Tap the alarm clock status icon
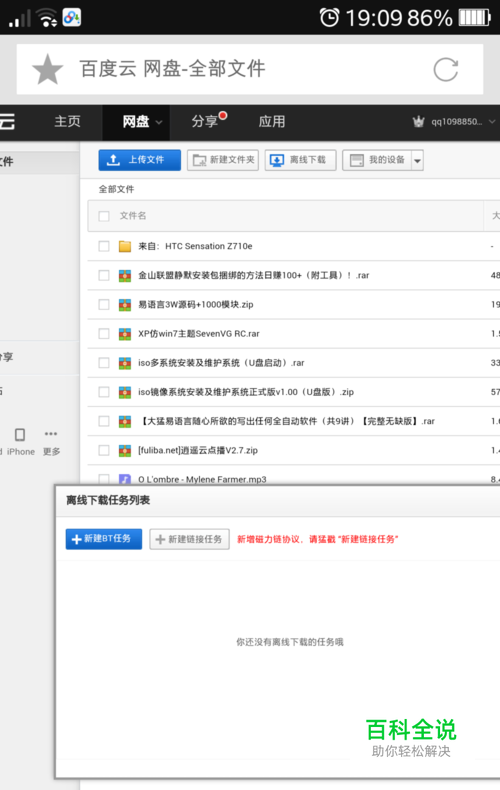 click(x=330, y=18)
